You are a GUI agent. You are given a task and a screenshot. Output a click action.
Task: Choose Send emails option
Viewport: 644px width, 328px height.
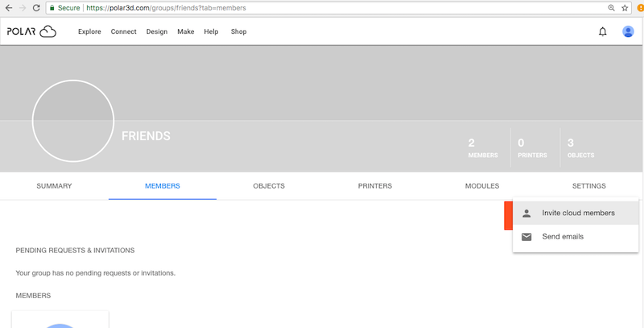click(576, 237)
